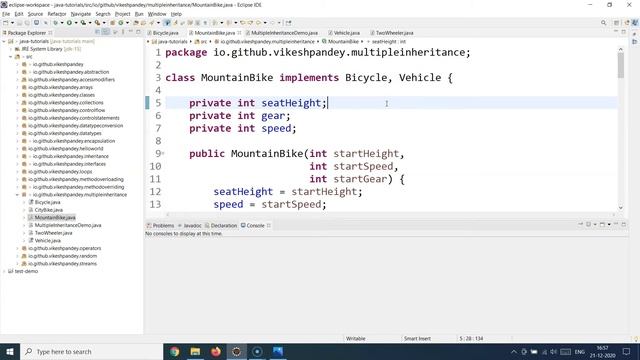Click the green Run toolbar button
Viewport: 640px width, 360px height.
pos(69,23)
